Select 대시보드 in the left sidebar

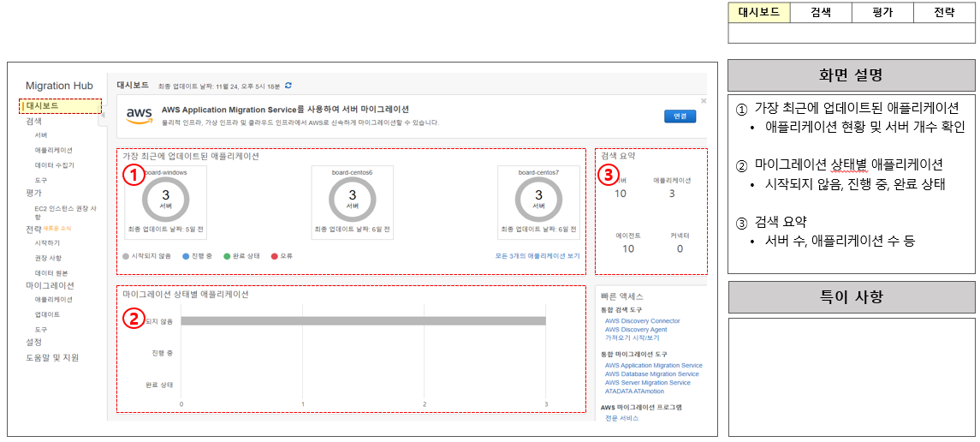click(43, 106)
